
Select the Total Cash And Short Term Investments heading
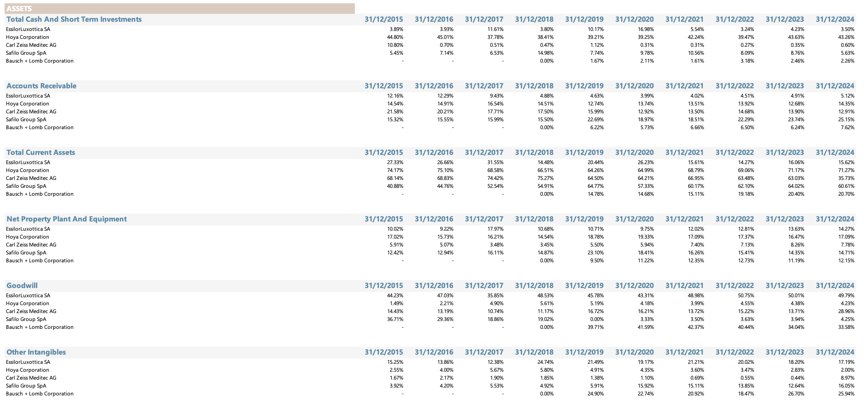click(74, 19)
